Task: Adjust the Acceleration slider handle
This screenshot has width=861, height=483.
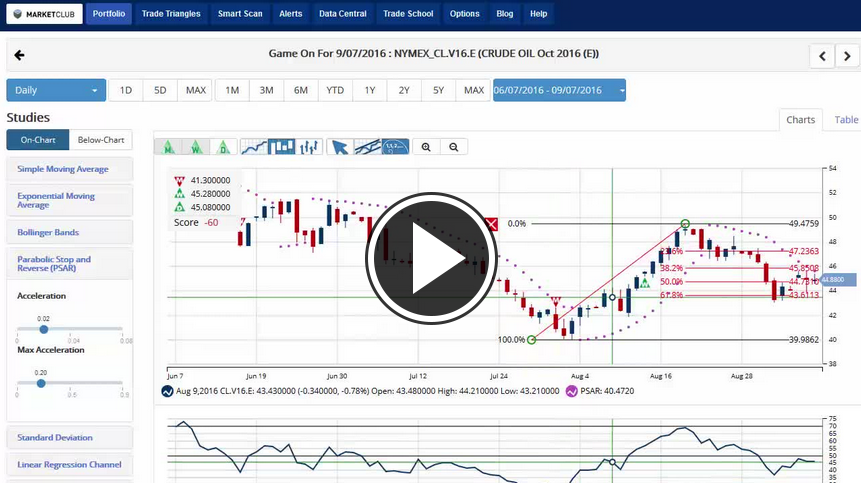Action: click(43, 329)
